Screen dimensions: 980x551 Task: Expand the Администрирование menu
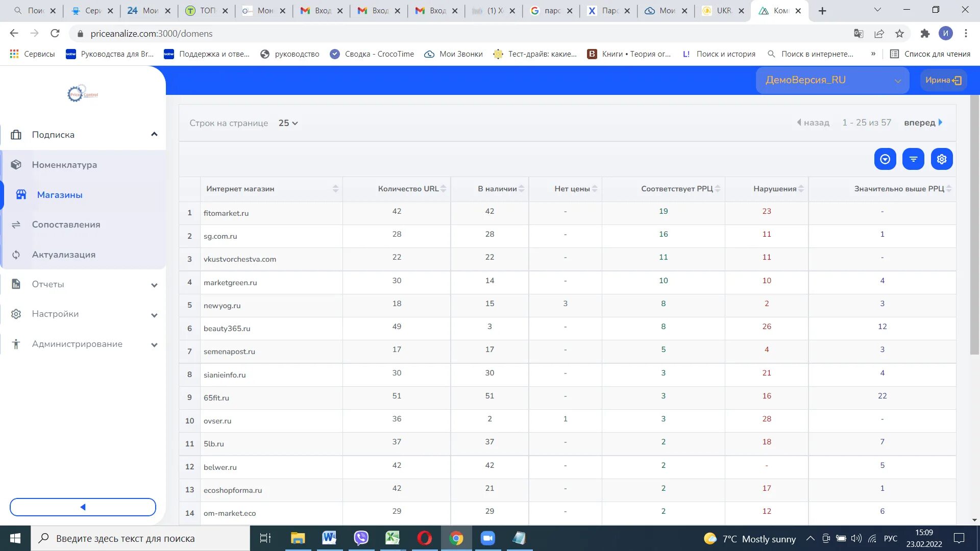coord(154,344)
